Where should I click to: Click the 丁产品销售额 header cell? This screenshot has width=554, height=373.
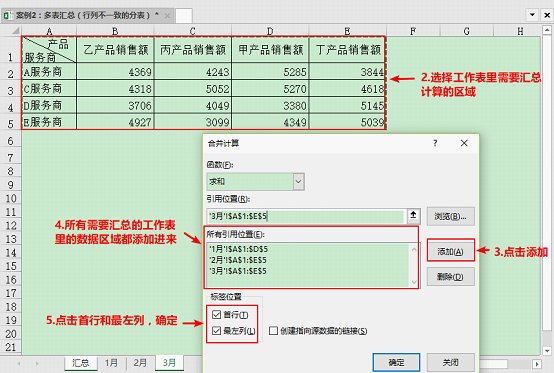coord(347,49)
